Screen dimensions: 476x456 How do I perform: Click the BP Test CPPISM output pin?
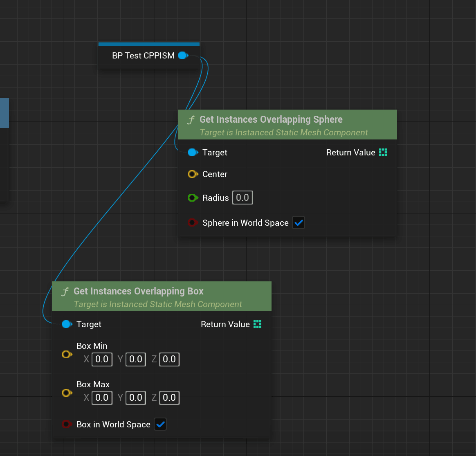182,56
